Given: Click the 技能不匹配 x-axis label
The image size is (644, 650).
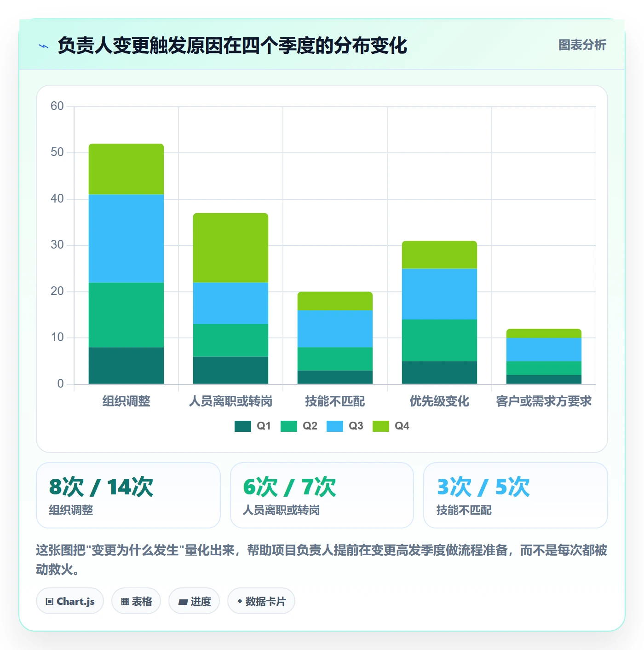Looking at the screenshot, I should pos(335,401).
